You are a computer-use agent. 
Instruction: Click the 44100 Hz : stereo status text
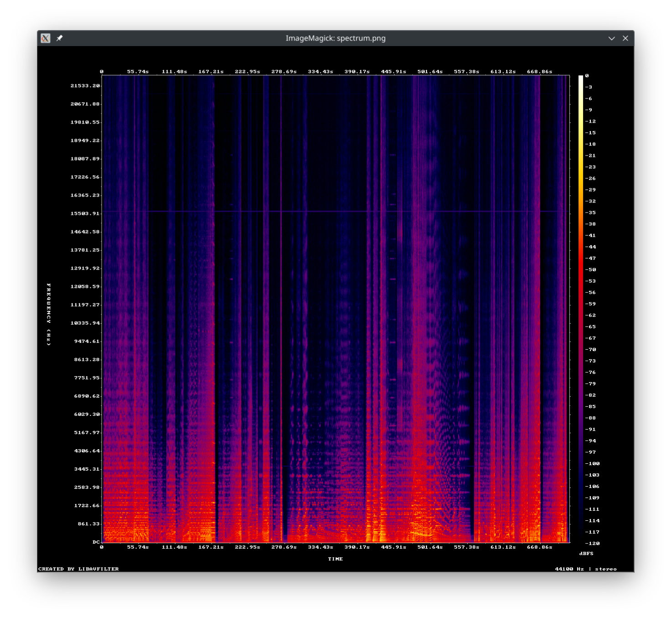pos(586,569)
